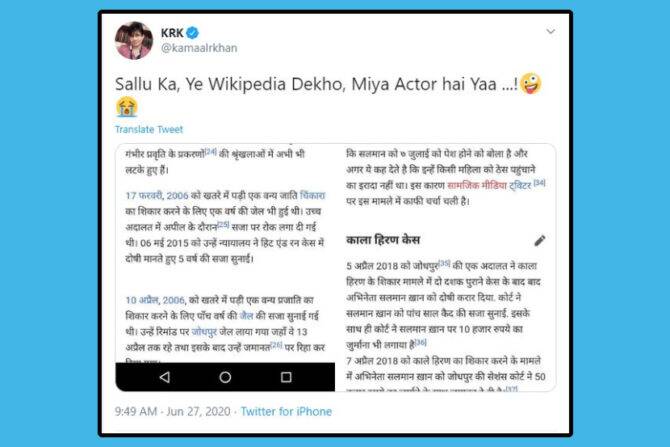Open the 10 अप्रैल date link
The width and height of the screenshot is (670, 447).
pos(142,300)
